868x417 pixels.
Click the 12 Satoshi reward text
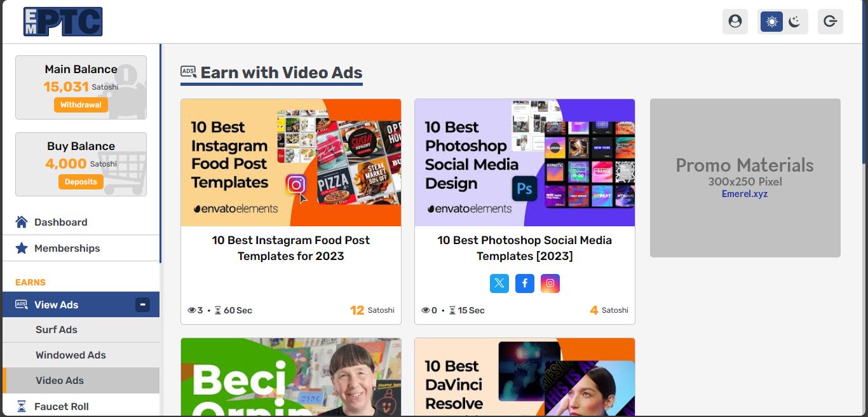[372, 310]
